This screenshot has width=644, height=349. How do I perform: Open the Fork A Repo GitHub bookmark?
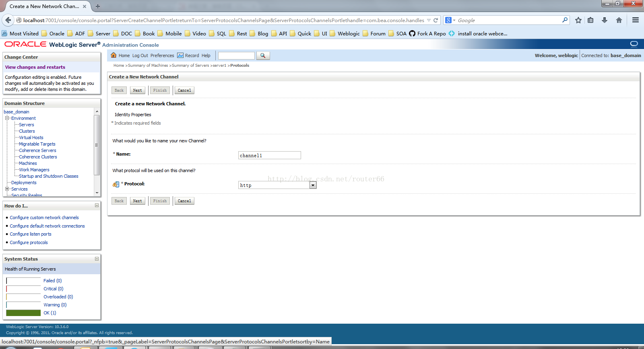pos(427,33)
